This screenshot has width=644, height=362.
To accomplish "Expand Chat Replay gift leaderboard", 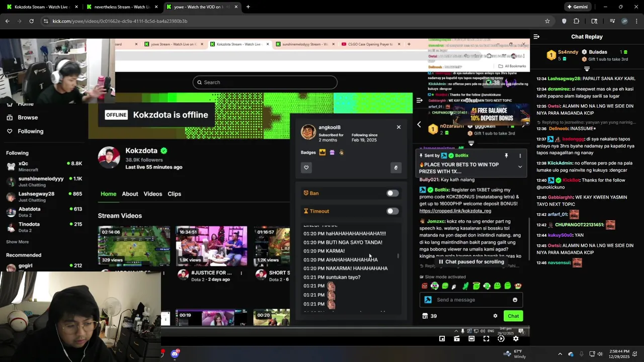I will 587,68.
